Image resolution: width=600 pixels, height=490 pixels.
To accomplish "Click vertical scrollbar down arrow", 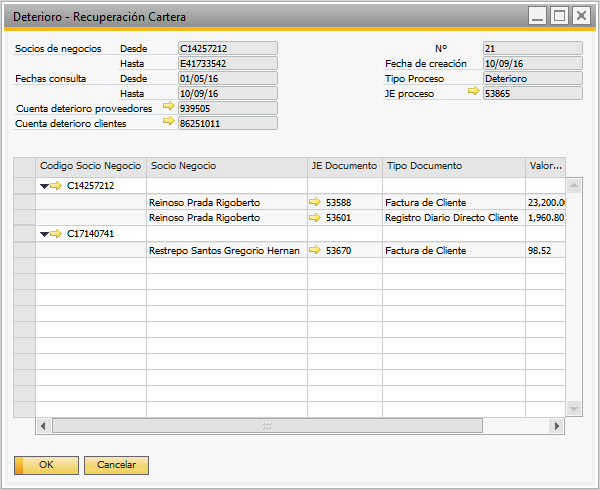I will pyautogui.click(x=573, y=408).
